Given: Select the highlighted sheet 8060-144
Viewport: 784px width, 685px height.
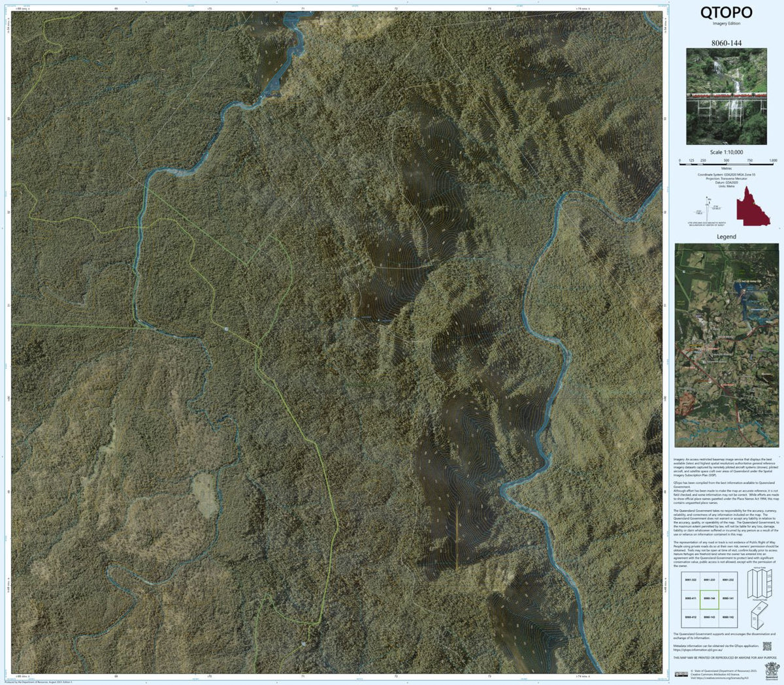Looking at the screenshot, I should [x=708, y=599].
